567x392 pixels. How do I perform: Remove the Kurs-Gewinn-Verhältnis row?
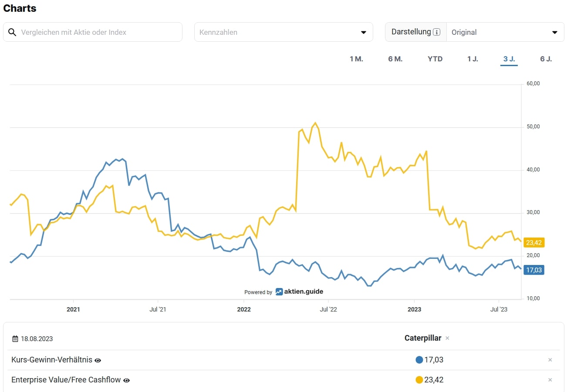click(x=550, y=360)
